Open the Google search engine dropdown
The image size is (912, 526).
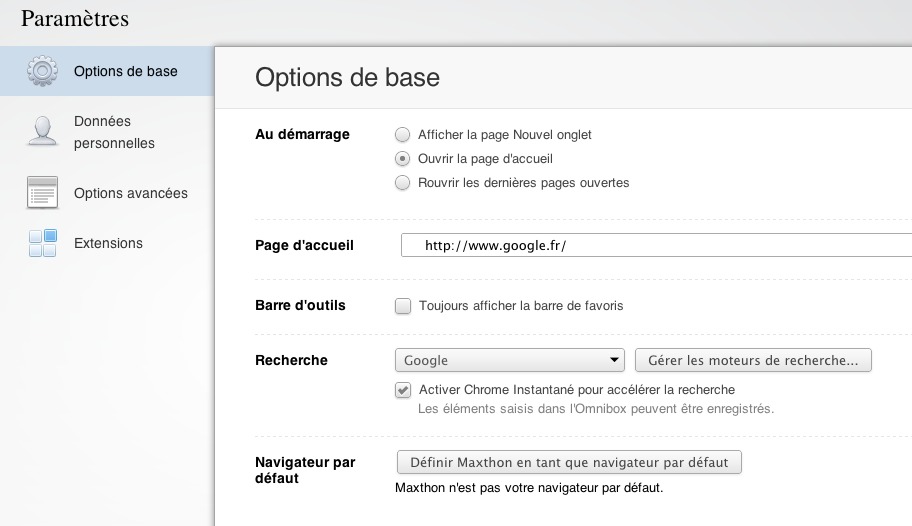coord(510,360)
